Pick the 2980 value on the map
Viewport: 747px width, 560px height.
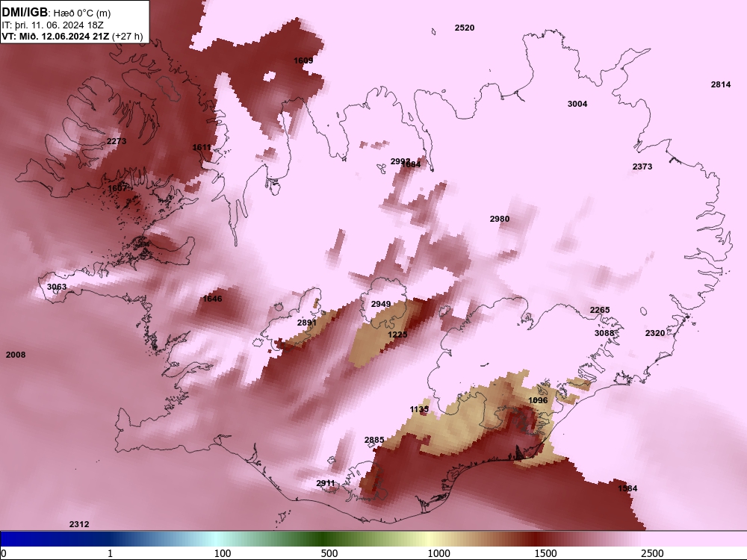pos(500,219)
